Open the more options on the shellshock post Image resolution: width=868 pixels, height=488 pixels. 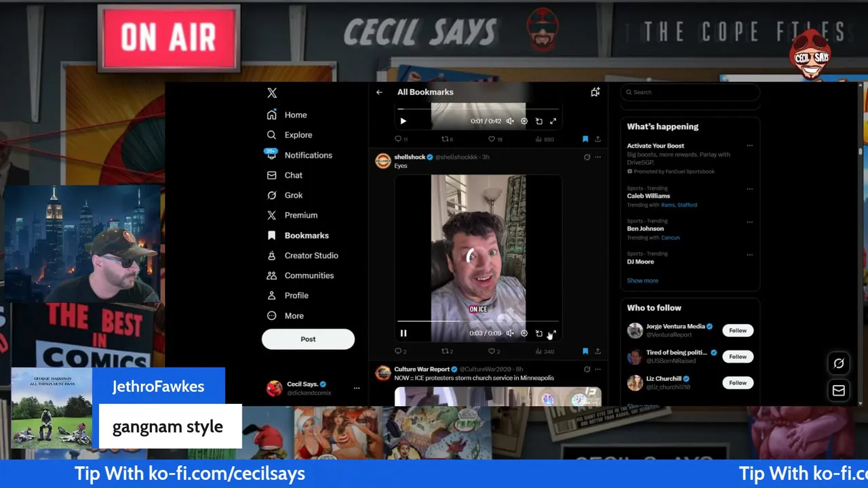click(597, 157)
